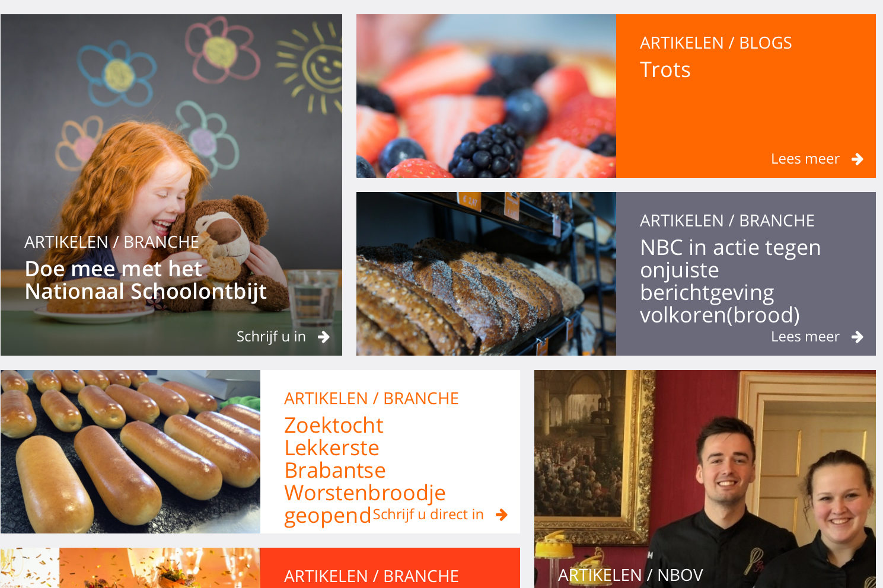The height and width of the screenshot is (588, 883).
Task: Click the dark seeded bread loaves image
Action: point(486,274)
